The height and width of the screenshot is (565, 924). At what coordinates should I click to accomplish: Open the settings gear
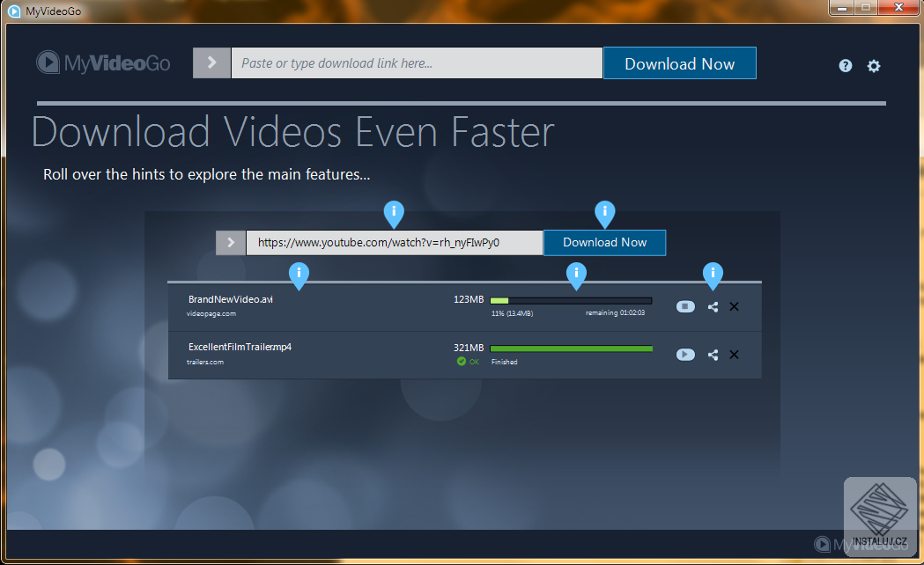coord(873,65)
